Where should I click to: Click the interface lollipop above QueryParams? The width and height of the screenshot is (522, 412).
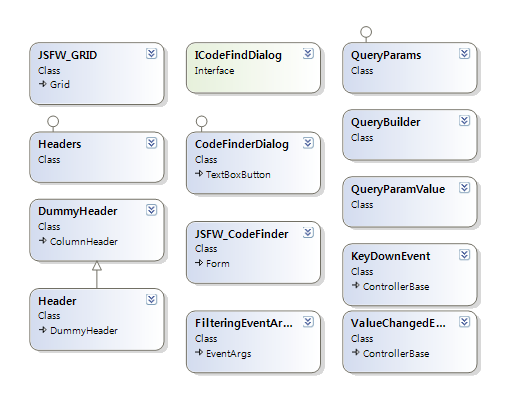point(366,32)
